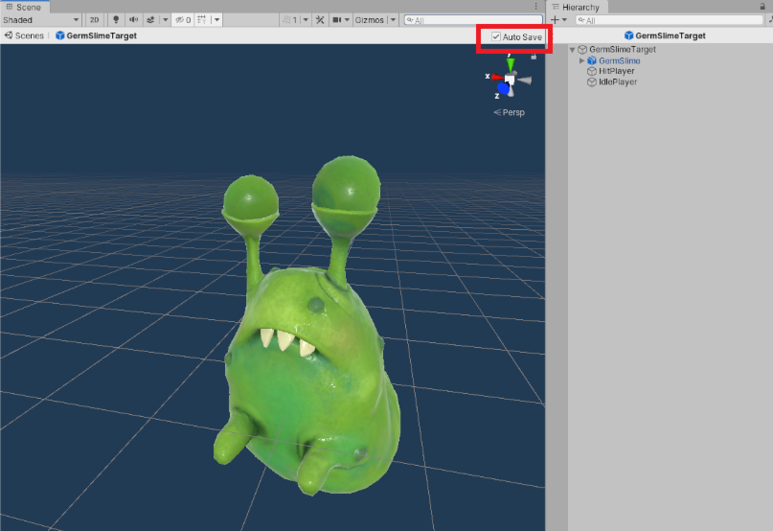773x531 pixels.
Task: Click the green Y axis gizmo cone
Action: (x=510, y=64)
